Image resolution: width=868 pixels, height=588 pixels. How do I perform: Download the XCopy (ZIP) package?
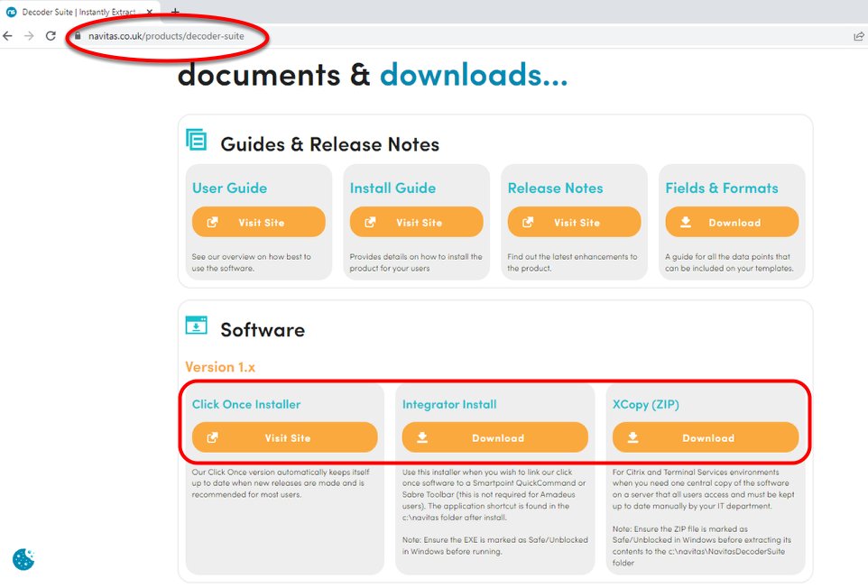pos(706,437)
